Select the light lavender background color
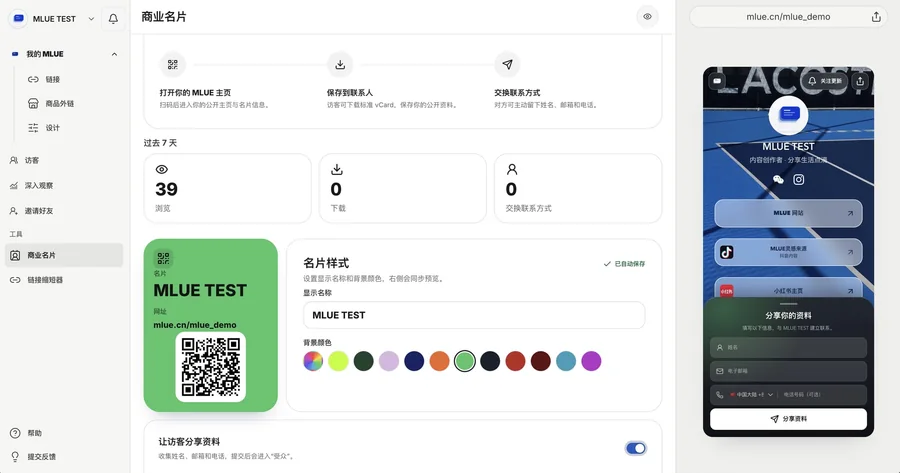This screenshot has height=473, width=900. (389, 361)
